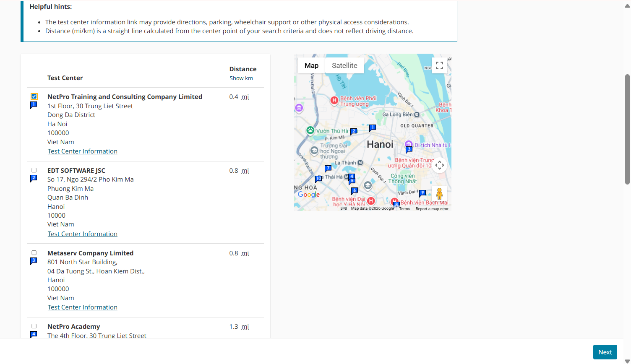Screen dimensions: 631x364
Task: Click the page vertical scrollbar thumb
Action: pos(627,129)
